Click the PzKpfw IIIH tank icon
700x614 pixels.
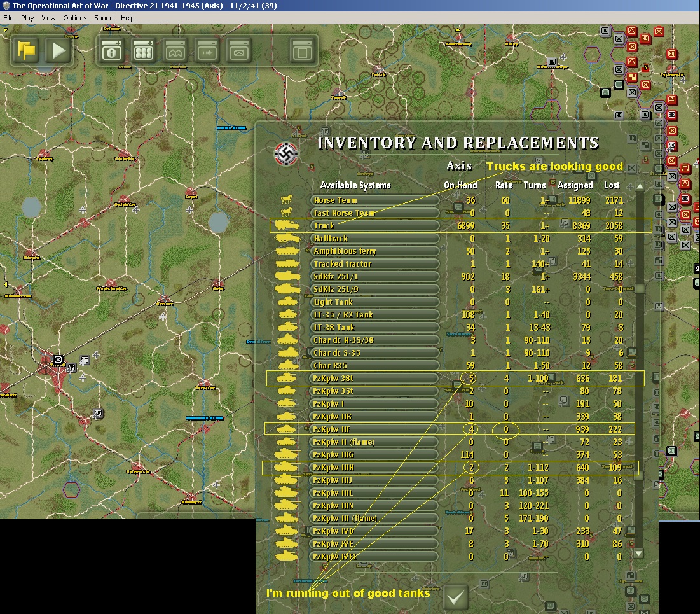coord(286,467)
